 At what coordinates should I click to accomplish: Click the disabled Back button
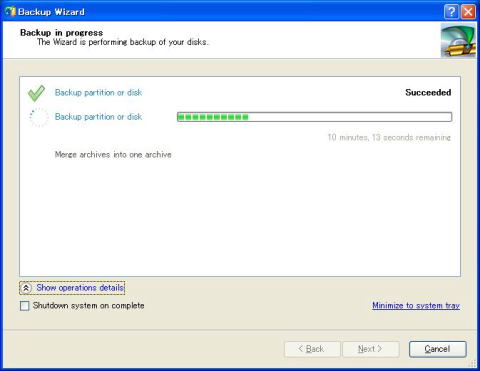click(x=312, y=349)
